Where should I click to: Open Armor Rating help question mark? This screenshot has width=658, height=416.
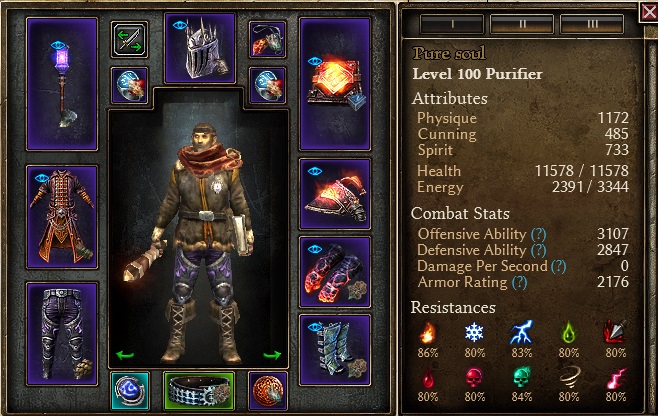[520, 283]
